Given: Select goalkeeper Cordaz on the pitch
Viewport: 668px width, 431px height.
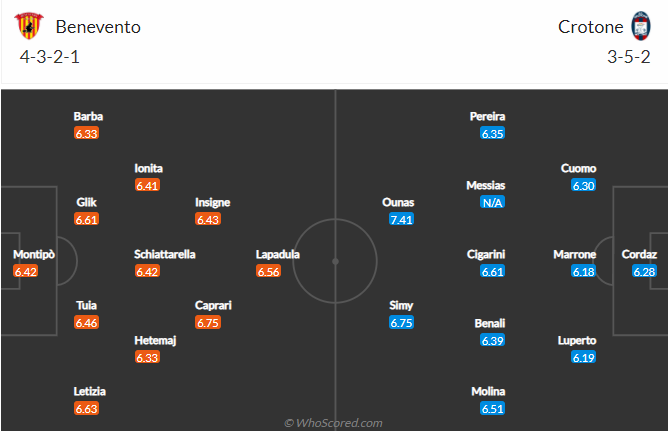Looking at the screenshot, I should point(639,254).
